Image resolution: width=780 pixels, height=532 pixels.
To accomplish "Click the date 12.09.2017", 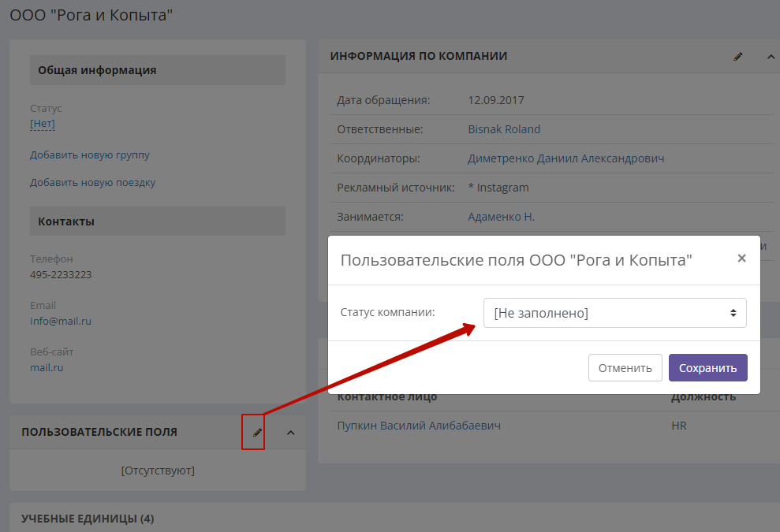I will pos(496,100).
